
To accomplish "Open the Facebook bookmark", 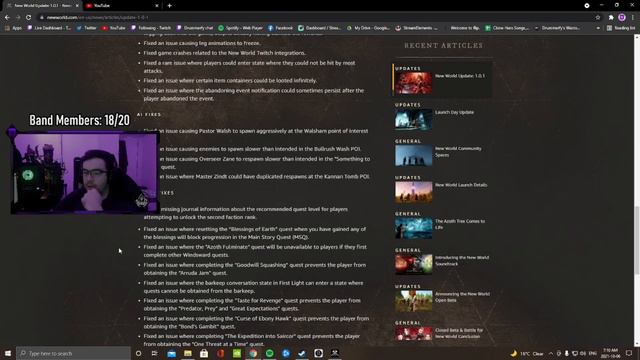I will [x=280, y=28].
